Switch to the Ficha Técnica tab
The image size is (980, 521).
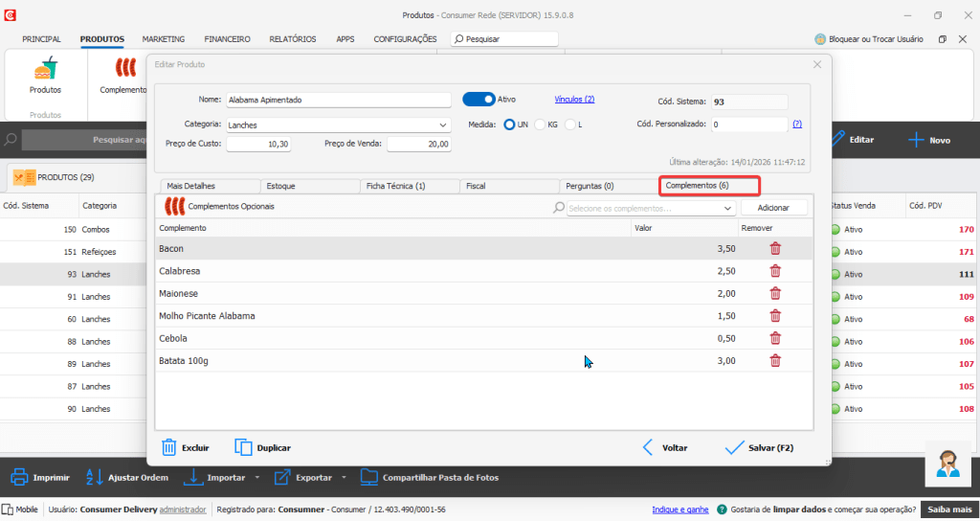tap(395, 186)
